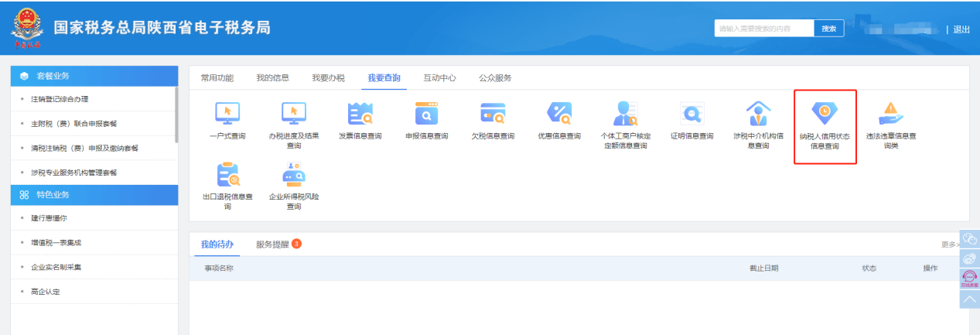Switch to 我的信息 tab
Image resolution: width=980 pixels, height=335 pixels.
(x=273, y=78)
